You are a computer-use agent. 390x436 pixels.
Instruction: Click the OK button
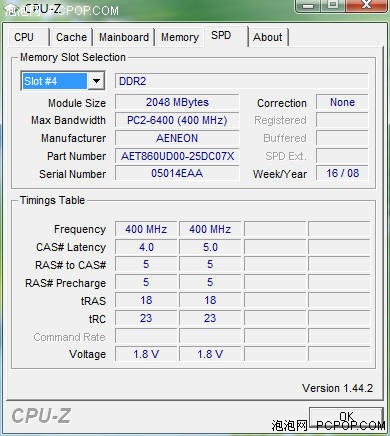(346, 417)
